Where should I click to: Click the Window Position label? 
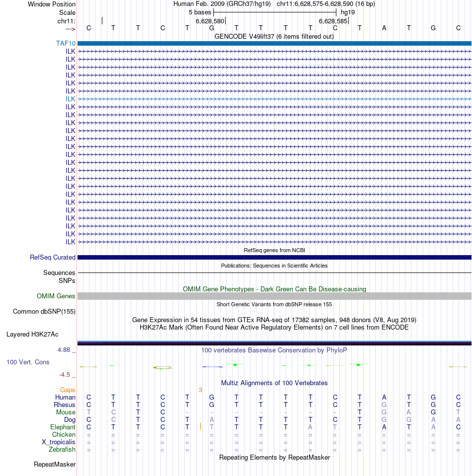(52, 4)
